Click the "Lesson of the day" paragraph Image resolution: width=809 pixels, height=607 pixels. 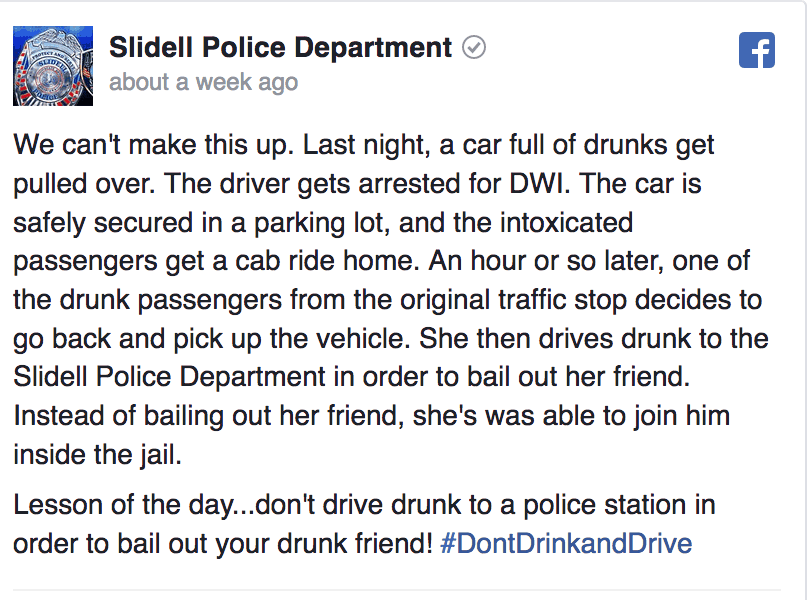click(x=364, y=524)
